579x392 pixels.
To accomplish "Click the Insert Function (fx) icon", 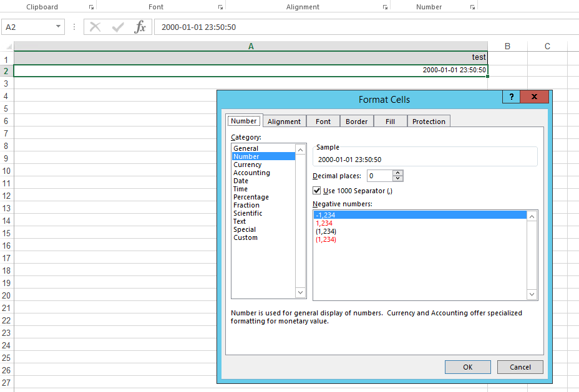I will pyautogui.click(x=140, y=27).
